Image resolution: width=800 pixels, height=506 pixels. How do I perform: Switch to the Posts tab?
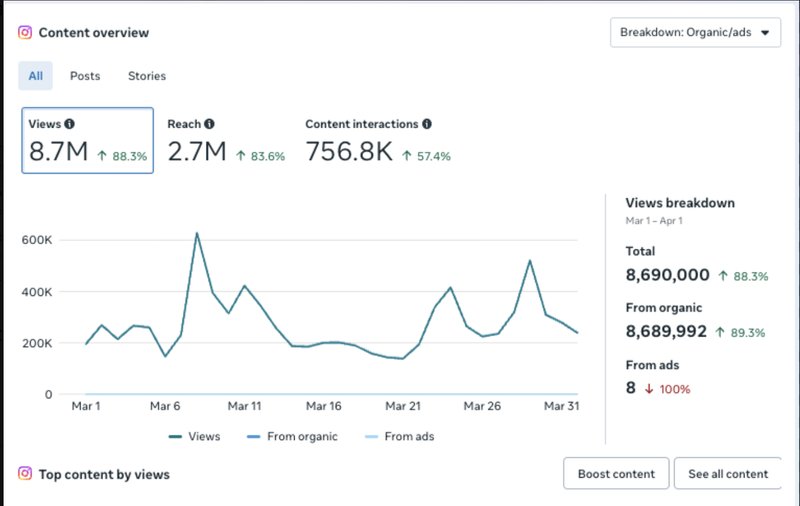pyautogui.click(x=85, y=76)
